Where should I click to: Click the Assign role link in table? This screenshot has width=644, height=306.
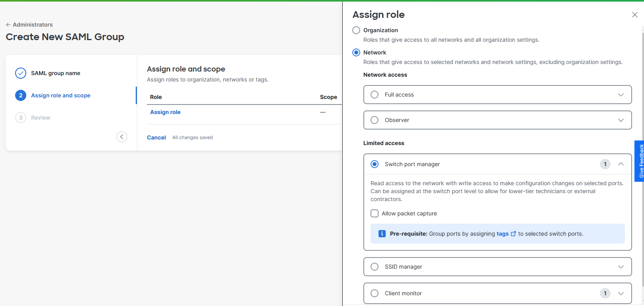[165, 112]
